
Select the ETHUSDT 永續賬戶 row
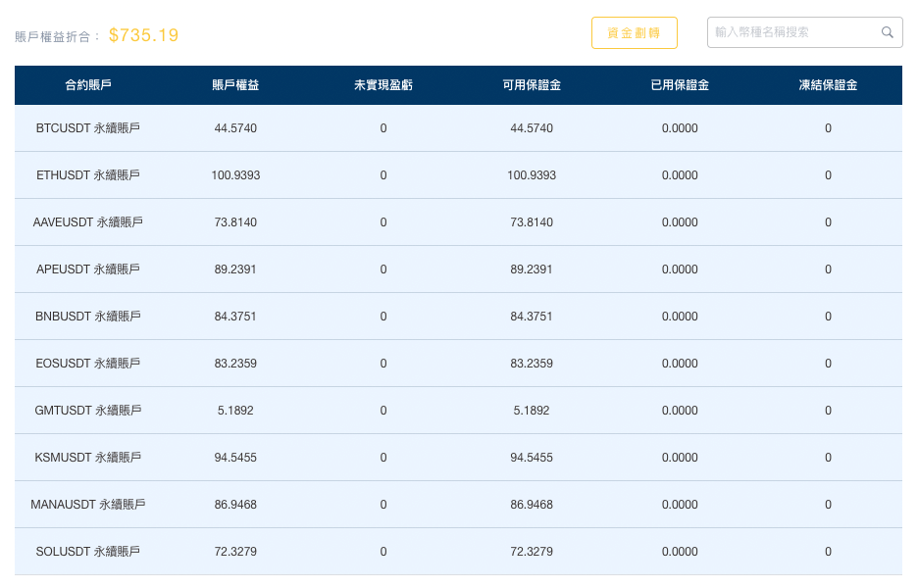point(88,175)
